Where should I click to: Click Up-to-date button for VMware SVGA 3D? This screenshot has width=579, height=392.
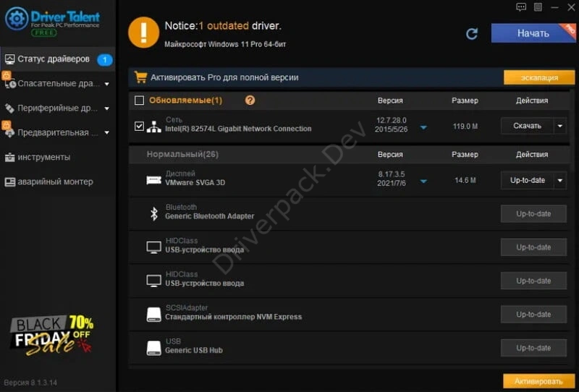point(528,180)
